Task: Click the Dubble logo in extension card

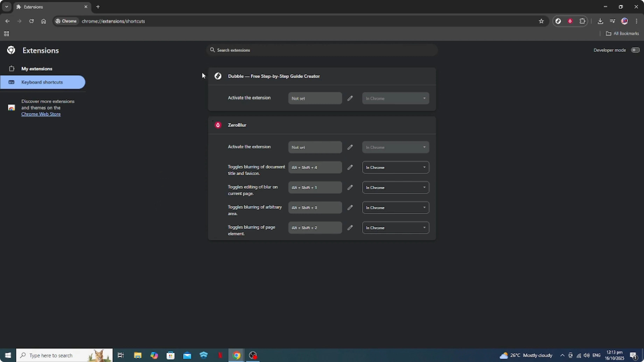Action: 218,76
